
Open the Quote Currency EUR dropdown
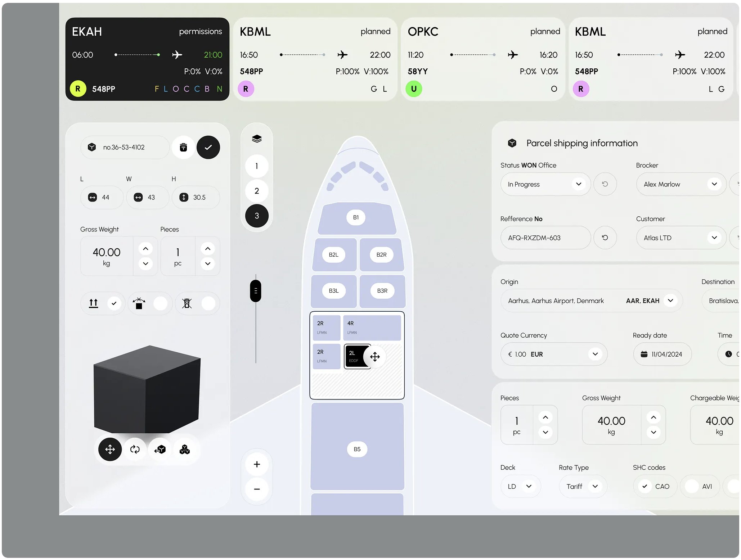(x=595, y=354)
